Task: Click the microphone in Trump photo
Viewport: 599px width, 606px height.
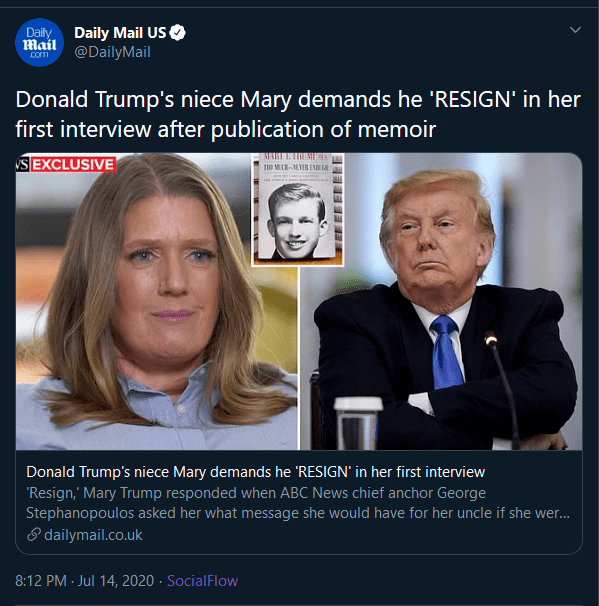Action: (502, 388)
